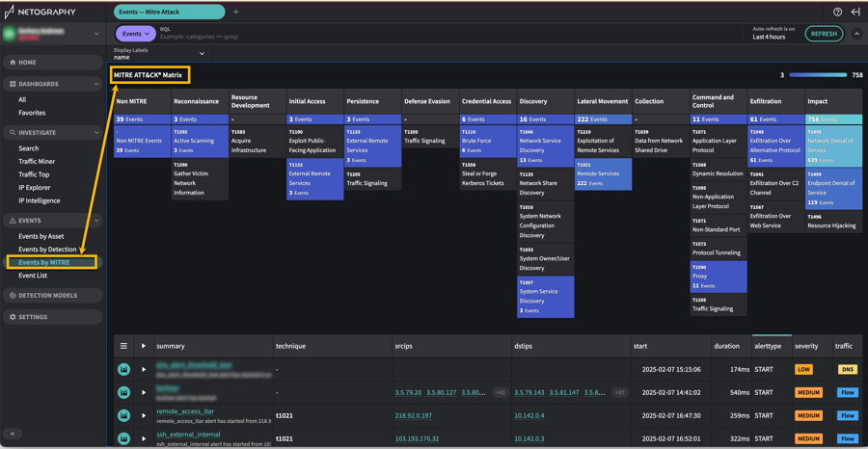Open the Events type dropdown in the search bar
This screenshot has height=449, width=868.
coord(135,34)
